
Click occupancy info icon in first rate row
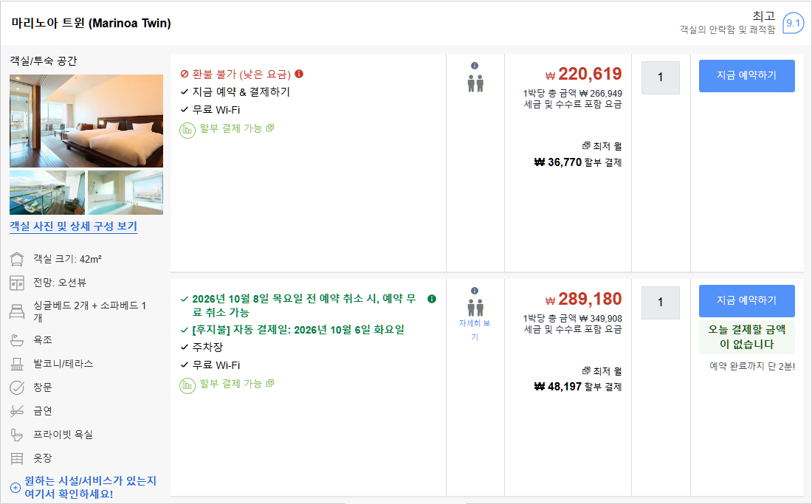click(x=475, y=66)
